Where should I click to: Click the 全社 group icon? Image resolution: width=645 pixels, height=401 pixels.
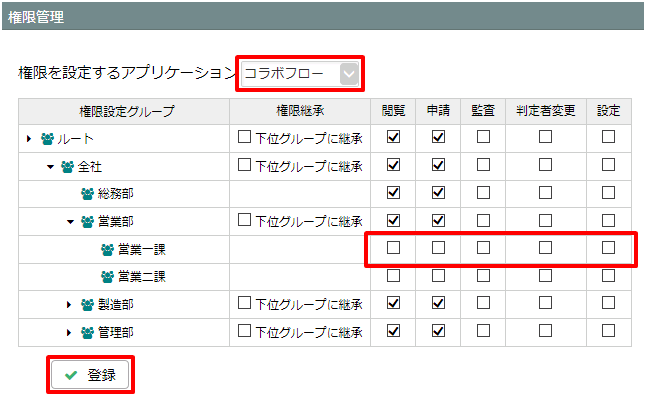pyautogui.click(x=67, y=167)
